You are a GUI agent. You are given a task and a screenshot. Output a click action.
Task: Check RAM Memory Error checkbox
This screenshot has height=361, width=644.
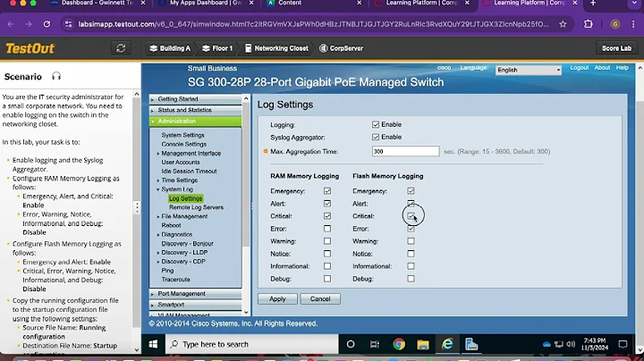[x=327, y=229]
